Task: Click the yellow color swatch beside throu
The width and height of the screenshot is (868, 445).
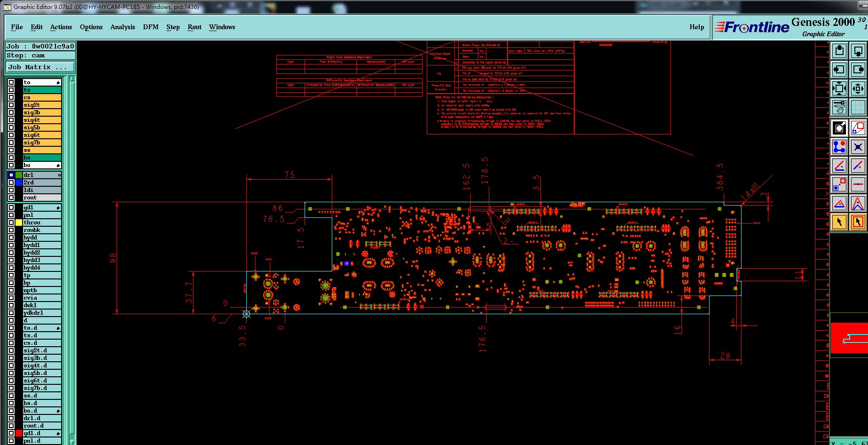Action: [19, 222]
